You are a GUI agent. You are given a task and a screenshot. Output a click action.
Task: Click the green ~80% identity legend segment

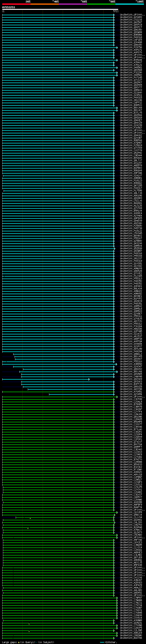(x=101, y=4)
